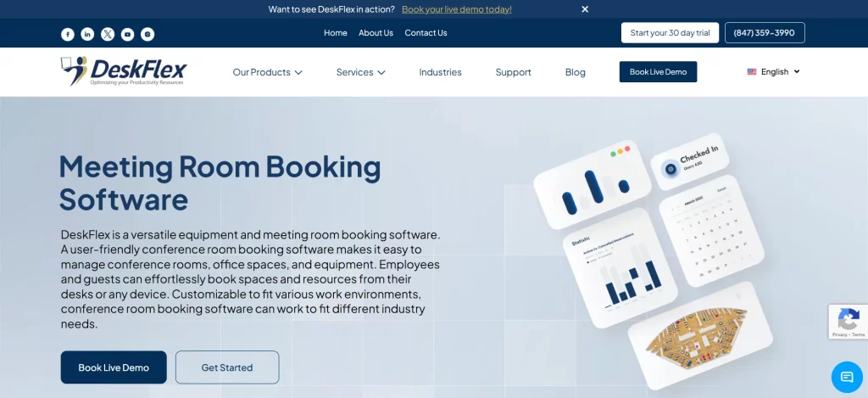The width and height of the screenshot is (868, 398).
Task: Click the reCAPTCHA badge
Action: [848, 322]
